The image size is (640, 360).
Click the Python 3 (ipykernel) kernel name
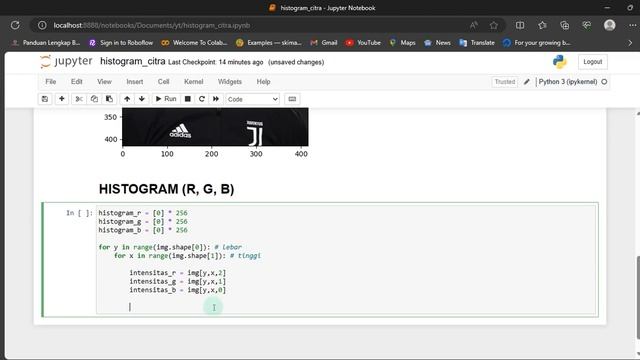point(567,82)
